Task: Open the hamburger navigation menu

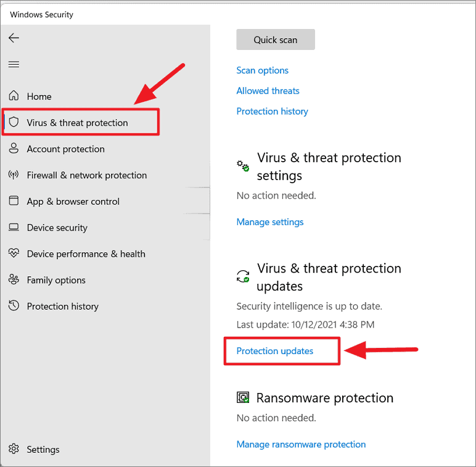Action: pyautogui.click(x=14, y=64)
